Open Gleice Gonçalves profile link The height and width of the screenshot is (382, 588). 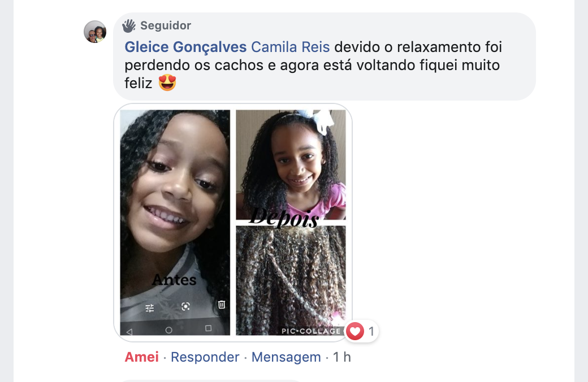(x=185, y=47)
